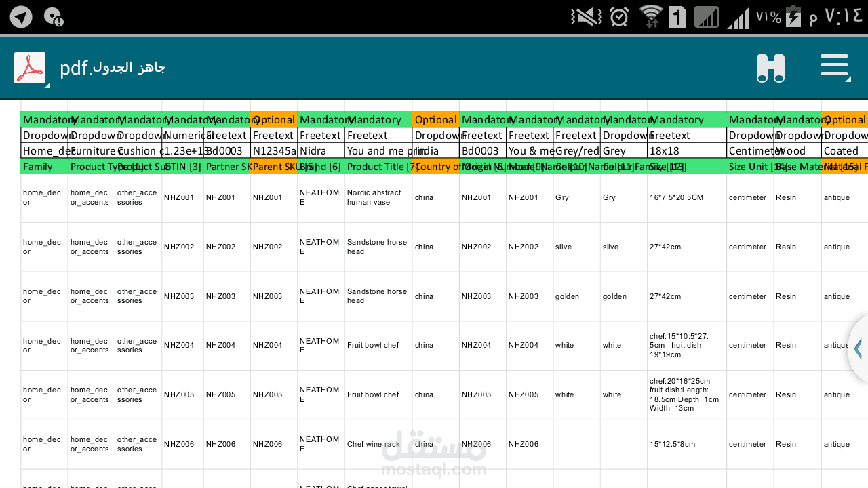Select the 18x18 size example cell

(x=687, y=151)
